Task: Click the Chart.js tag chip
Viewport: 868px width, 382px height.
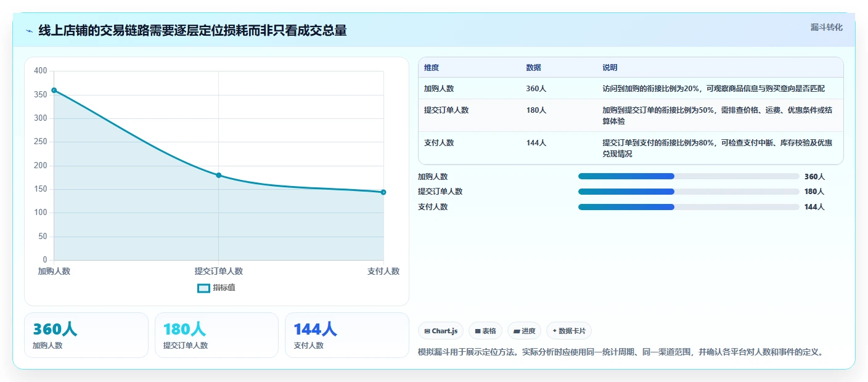Action: (441, 331)
